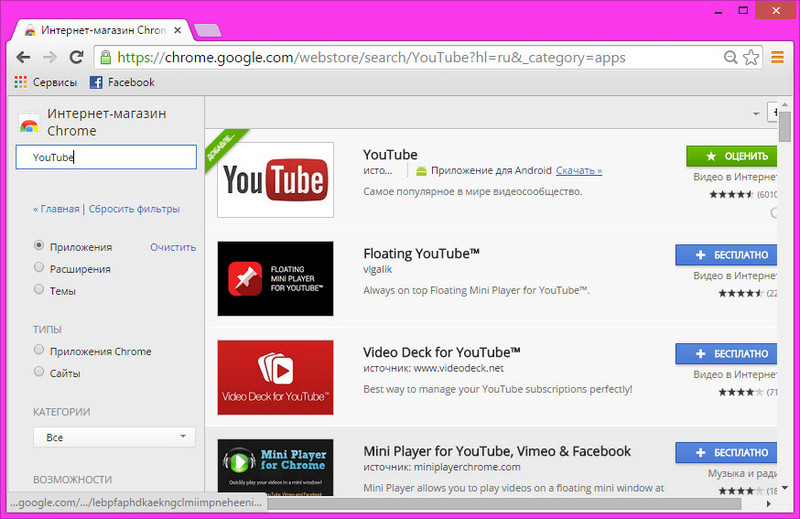Select the Темы radio button

pos(39,289)
